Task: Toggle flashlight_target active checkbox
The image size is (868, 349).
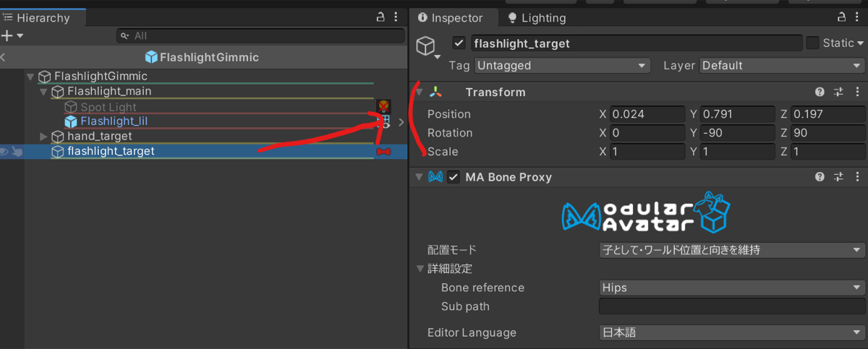Action: coord(459,43)
